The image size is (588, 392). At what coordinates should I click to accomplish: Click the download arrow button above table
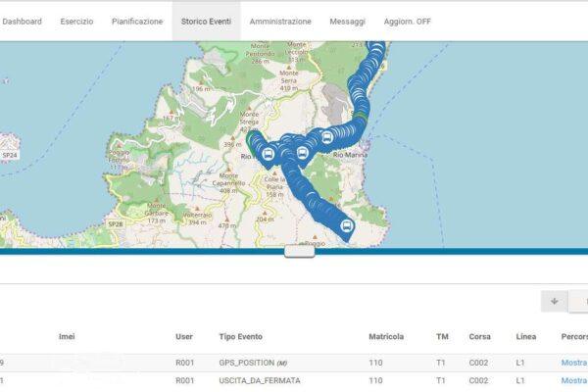pos(555,301)
